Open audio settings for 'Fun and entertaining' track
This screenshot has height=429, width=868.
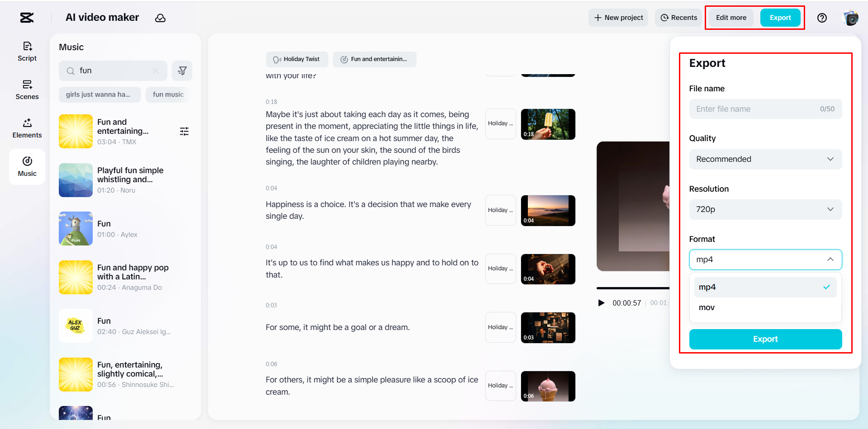[184, 131]
